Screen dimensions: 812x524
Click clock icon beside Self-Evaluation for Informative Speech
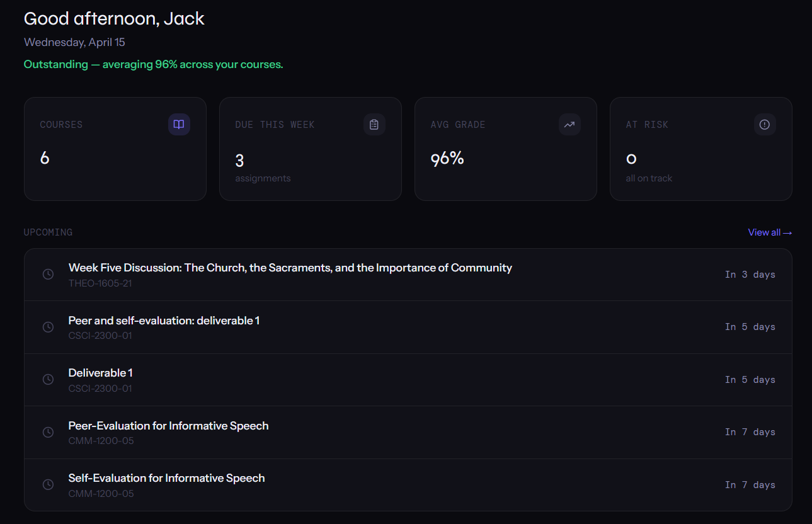48,485
